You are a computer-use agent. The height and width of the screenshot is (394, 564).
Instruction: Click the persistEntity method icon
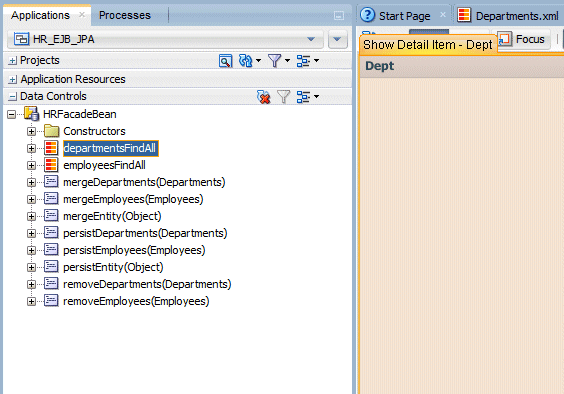tap(51, 266)
